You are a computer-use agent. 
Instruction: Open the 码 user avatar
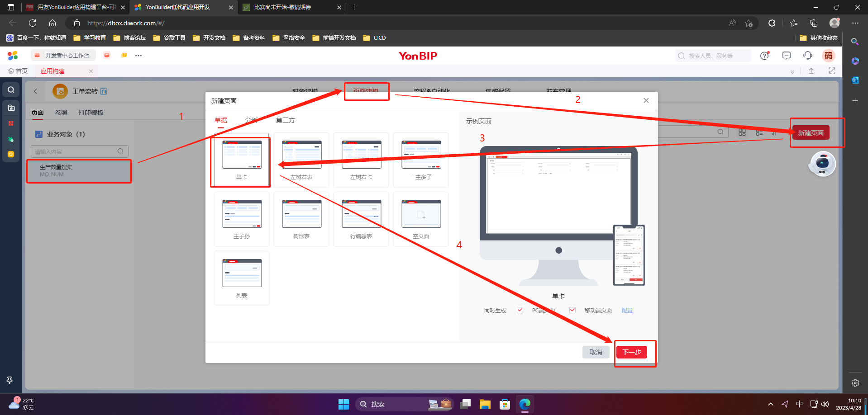click(829, 56)
